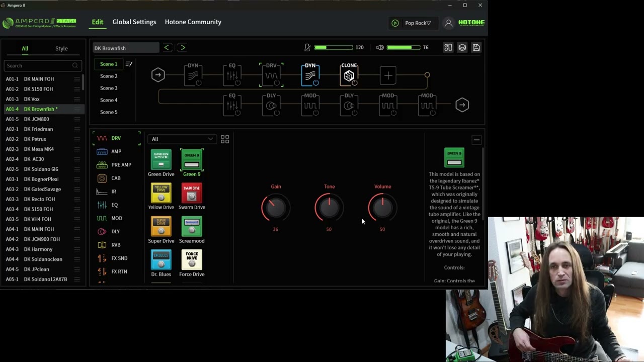Screen dimensions: 644x362
Task: Click the DK Brownfish patch name field
Action: pyautogui.click(x=126, y=48)
